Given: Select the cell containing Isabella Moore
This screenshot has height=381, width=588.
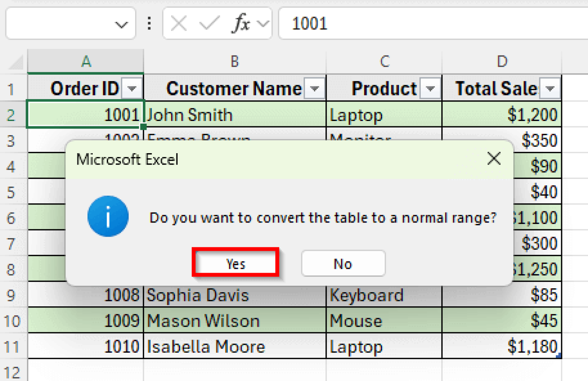Looking at the screenshot, I should (x=234, y=346).
